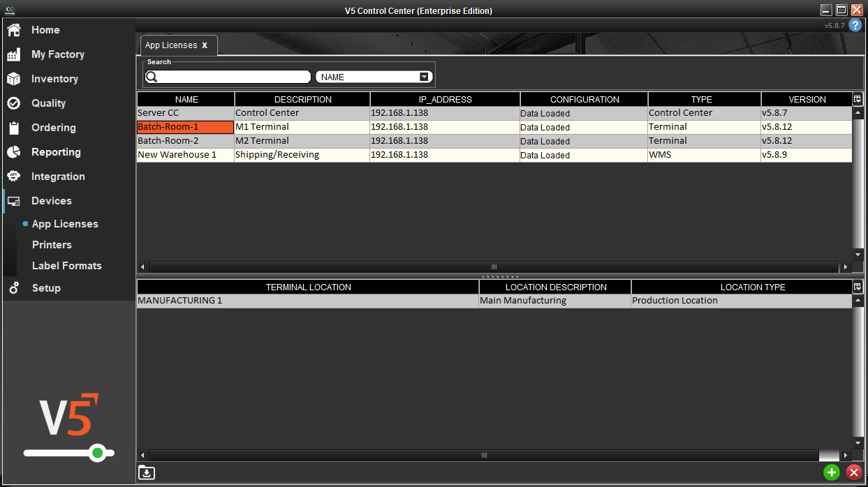
Task: Click the Integration API icon
Action: [13, 177]
